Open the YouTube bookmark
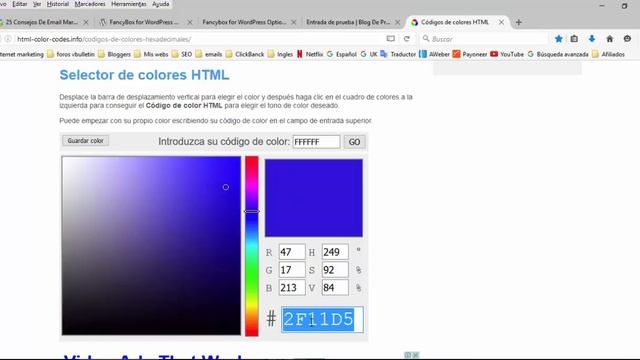Viewport: 640px width, 360px height. click(507, 54)
